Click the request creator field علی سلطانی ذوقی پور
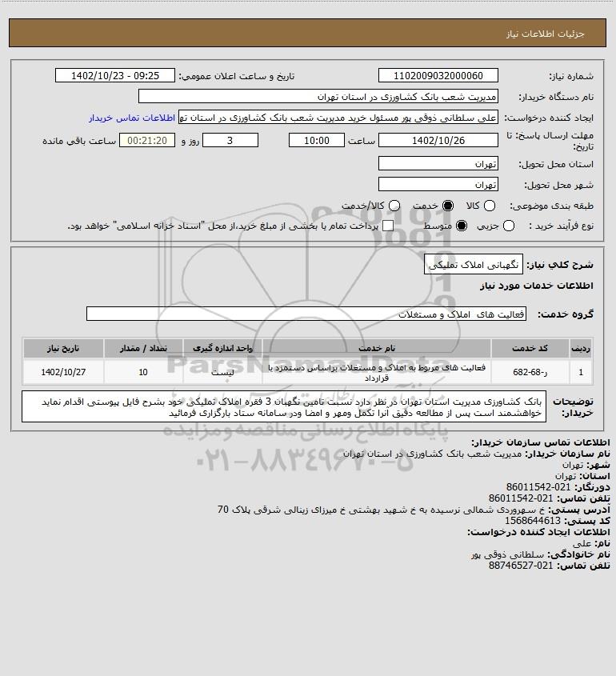Image resolution: width=616 pixels, height=676 pixels. coord(338,118)
